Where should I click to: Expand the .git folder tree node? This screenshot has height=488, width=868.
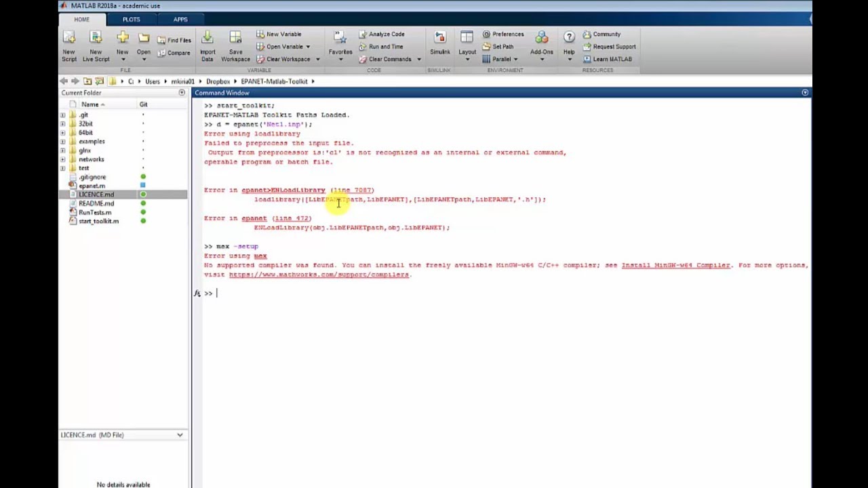63,115
